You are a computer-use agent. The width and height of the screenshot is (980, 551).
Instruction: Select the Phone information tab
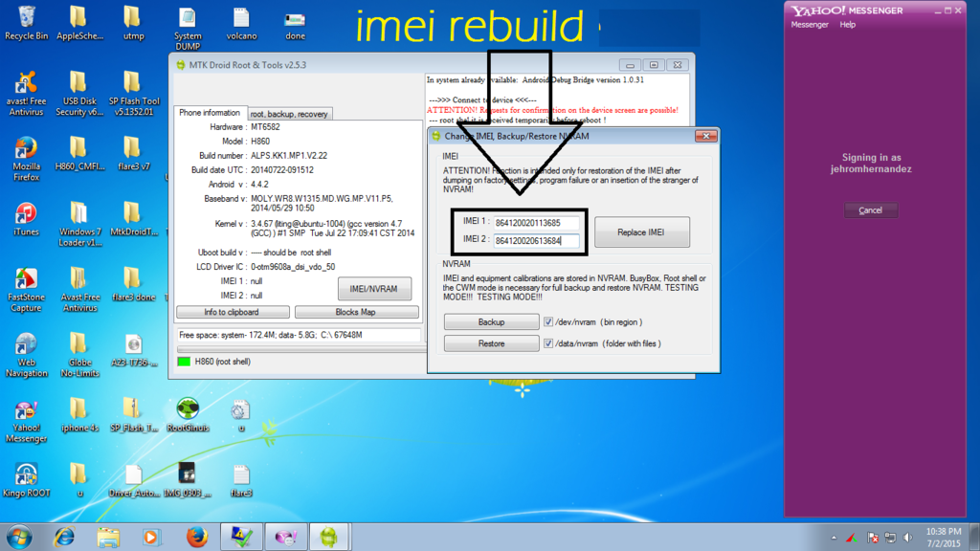click(x=210, y=113)
